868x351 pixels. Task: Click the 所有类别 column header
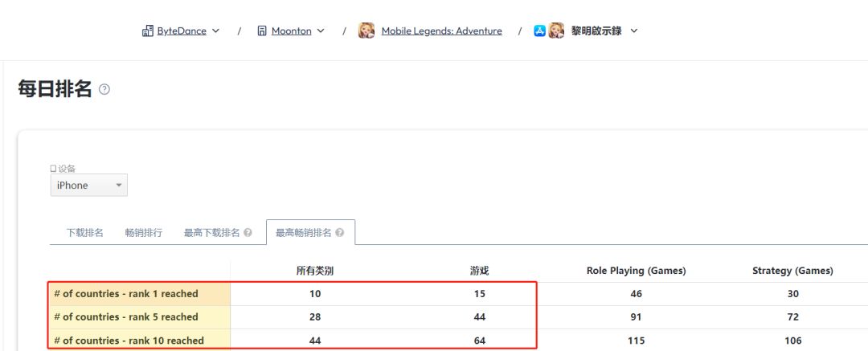click(315, 271)
